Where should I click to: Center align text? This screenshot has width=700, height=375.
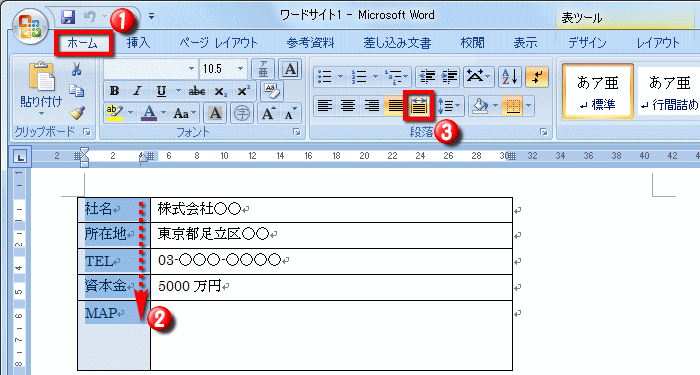point(348,106)
